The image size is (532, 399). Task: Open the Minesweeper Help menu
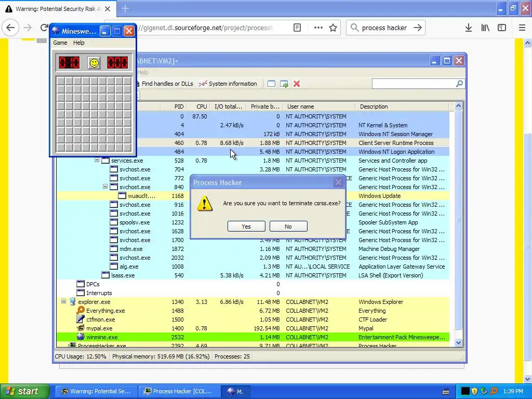79,43
